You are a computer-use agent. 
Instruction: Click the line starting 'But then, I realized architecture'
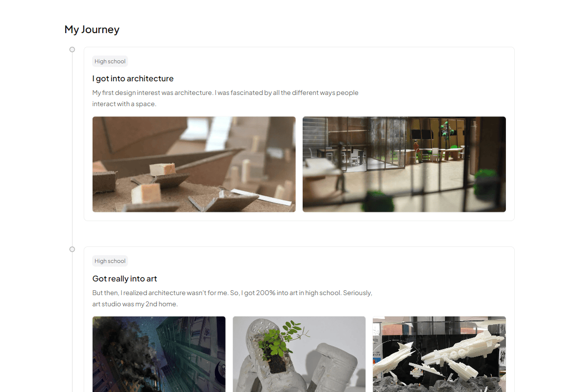(232, 293)
